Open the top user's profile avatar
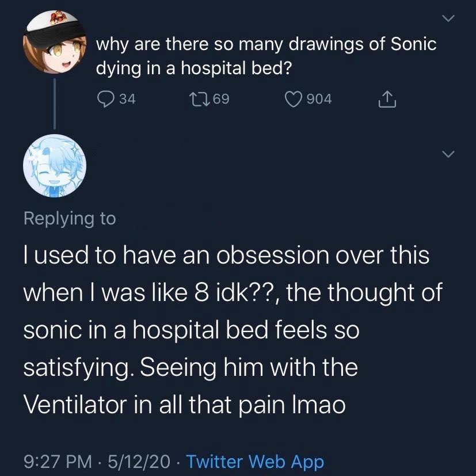This screenshot has height=476, width=476. [x=55, y=41]
